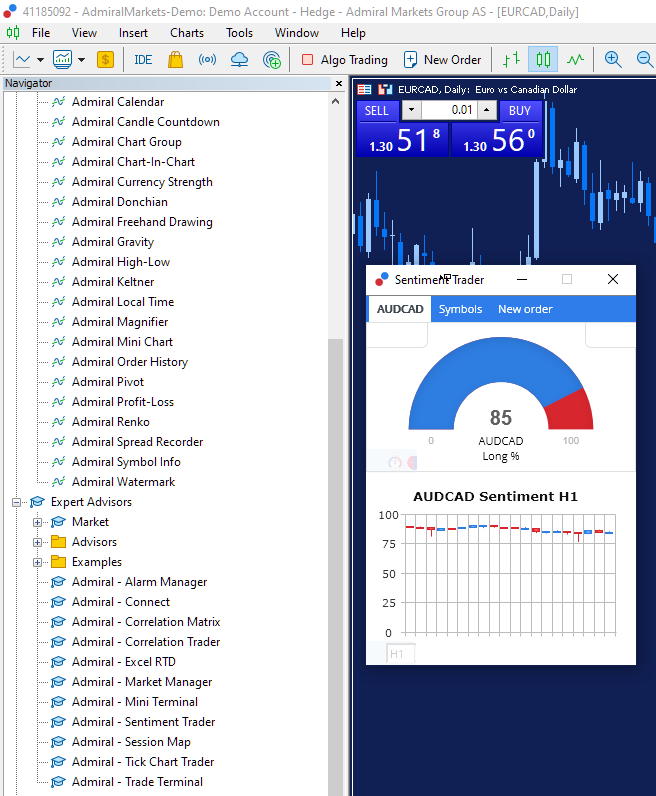This screenshot has width=656, height=796.
Task: Click the Signals broadcast icon
Action: (207, 59)
